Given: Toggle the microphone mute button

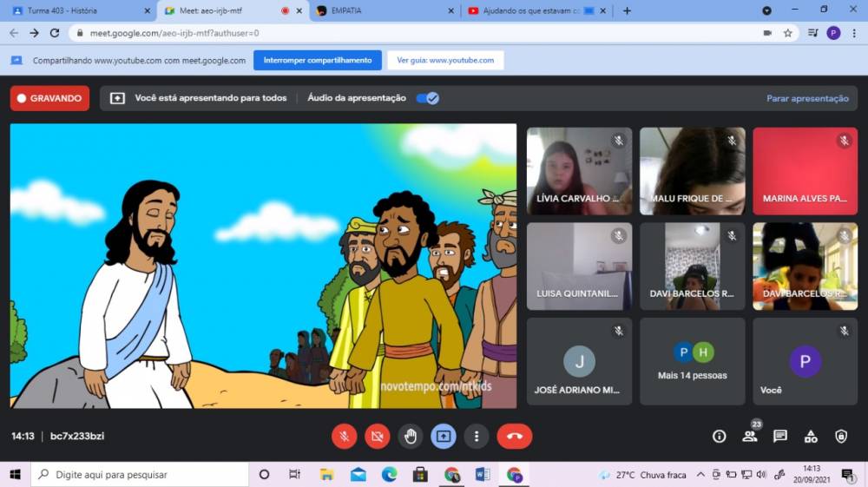Looking at the screenshot, I should 345,436.
